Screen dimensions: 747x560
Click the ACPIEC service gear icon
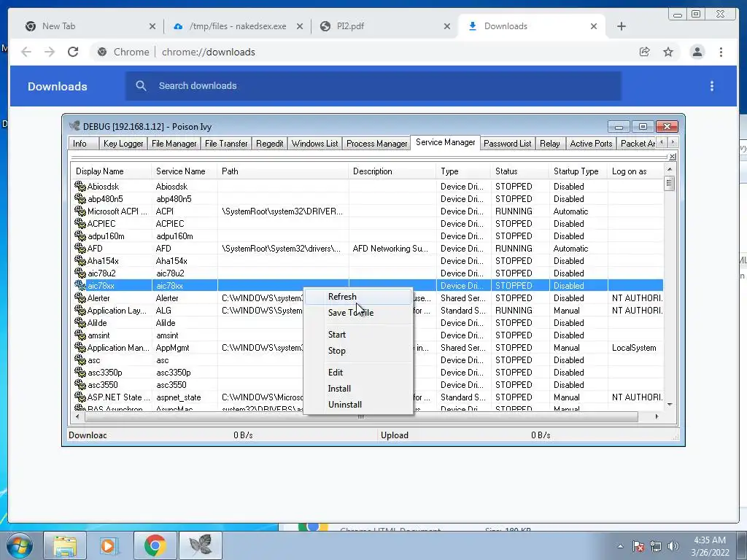pyautogui.click(x=80, y=223)
